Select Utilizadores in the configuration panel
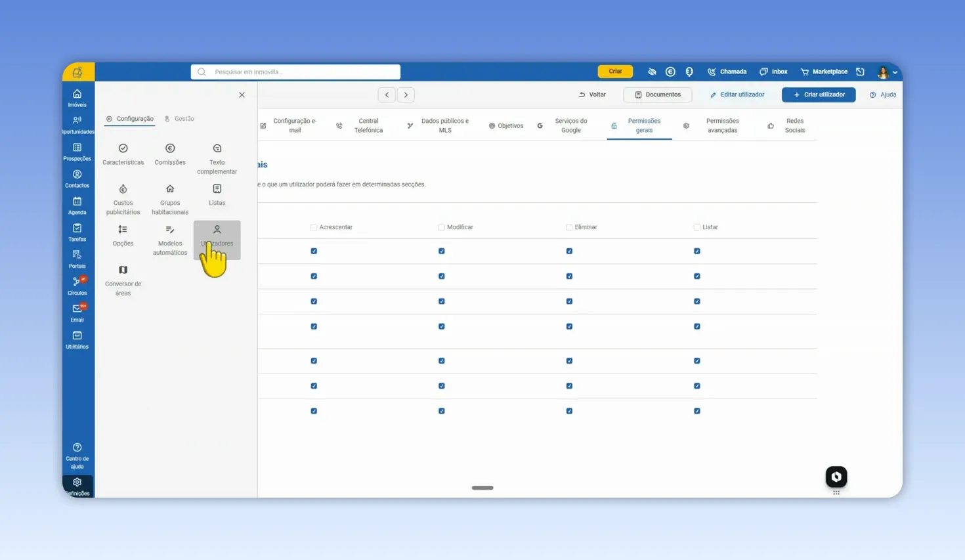Screen dimensions: 965x560 pos(217,240)
